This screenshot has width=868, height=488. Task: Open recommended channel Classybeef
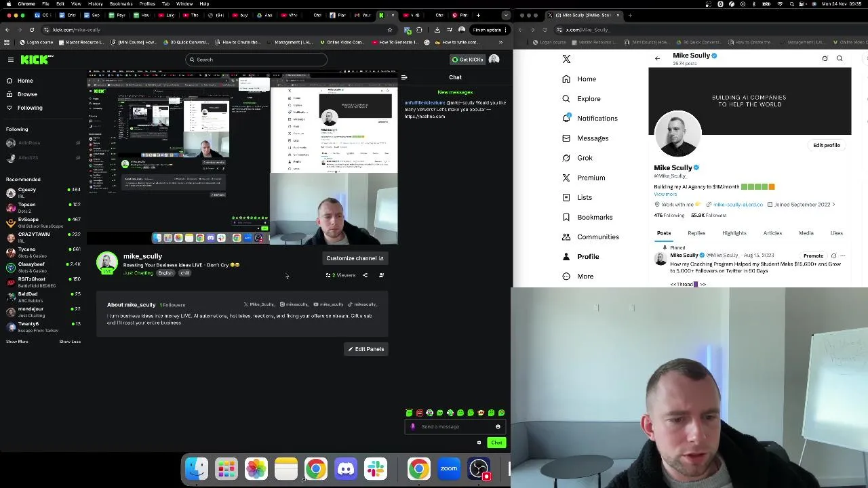[x=43, y=267]
